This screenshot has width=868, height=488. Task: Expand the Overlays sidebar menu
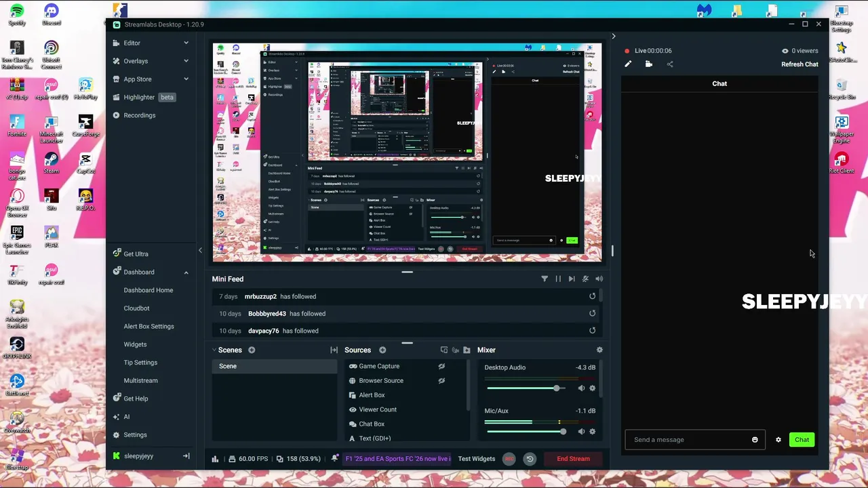pyautogui.click(x=151, y=61)
